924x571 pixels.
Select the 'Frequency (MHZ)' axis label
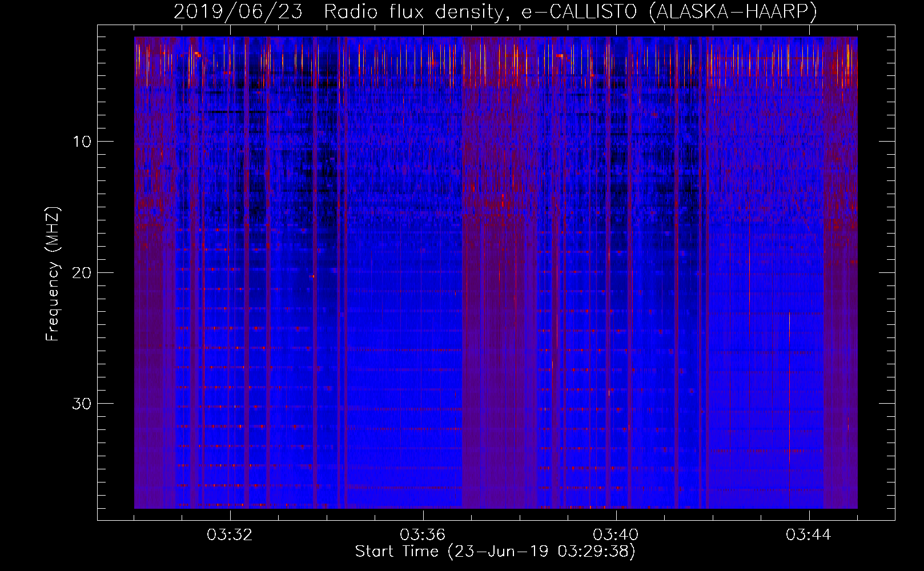point(53,274)
